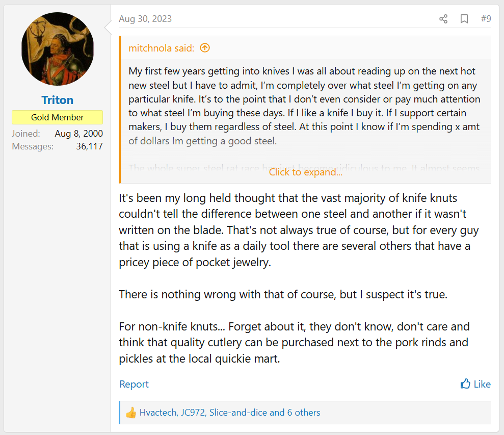Jump to mitchnola's original post arrow
The width and height of the screenshot is (504, 435).
[x=205, y=48]
